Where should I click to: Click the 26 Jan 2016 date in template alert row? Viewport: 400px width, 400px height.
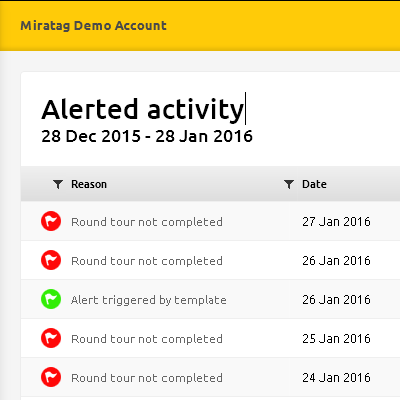(x=336, y=300)
